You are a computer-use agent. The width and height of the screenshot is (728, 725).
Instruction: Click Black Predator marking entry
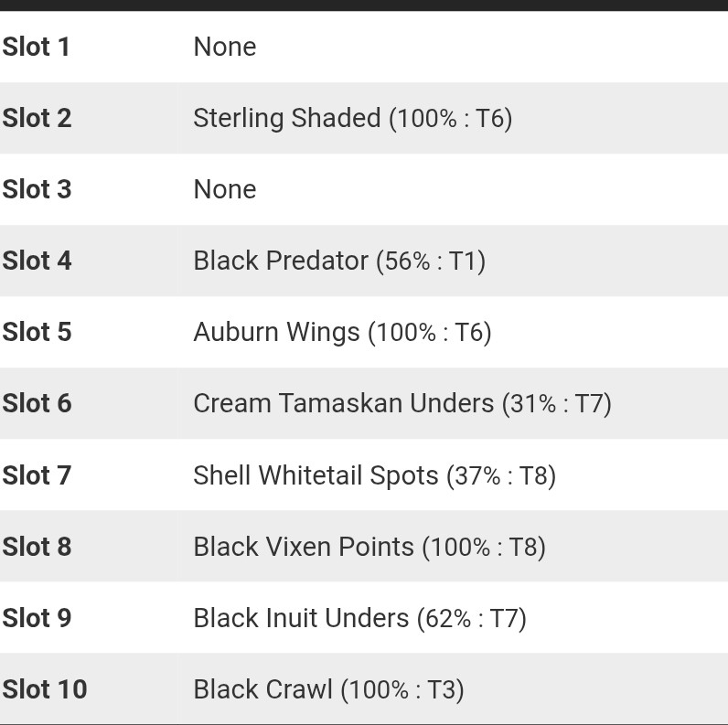[339, 261]
